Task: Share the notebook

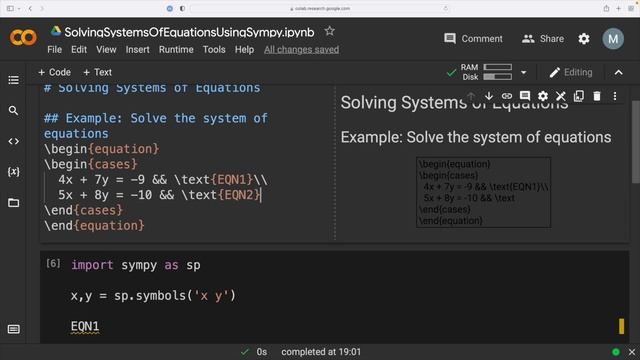Action: 543,39
